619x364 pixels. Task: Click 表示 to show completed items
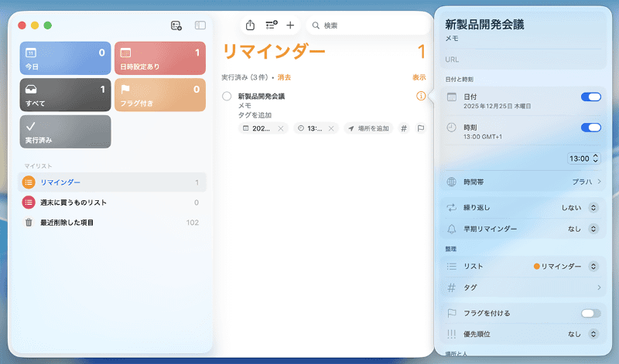(x=419, y=77)
